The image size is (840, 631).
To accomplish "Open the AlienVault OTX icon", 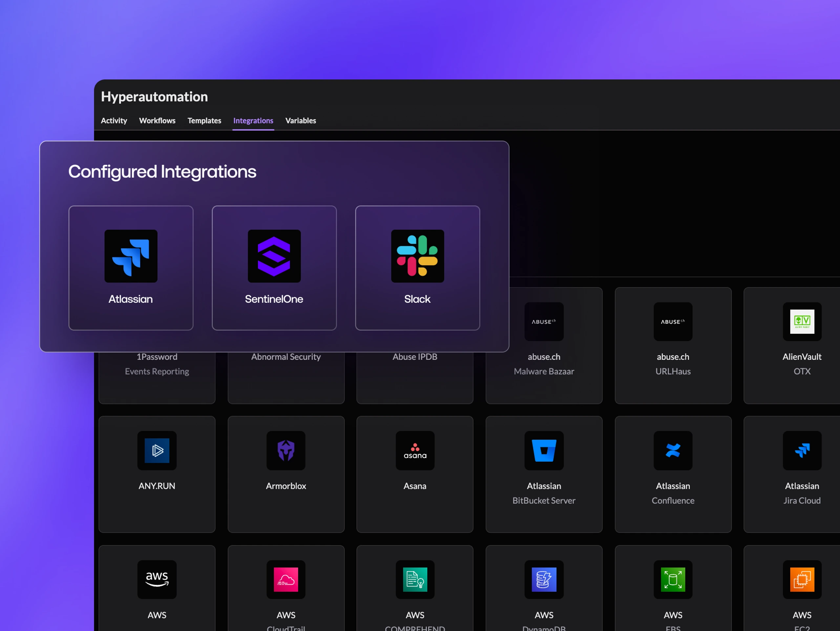I will coord(802,321).
